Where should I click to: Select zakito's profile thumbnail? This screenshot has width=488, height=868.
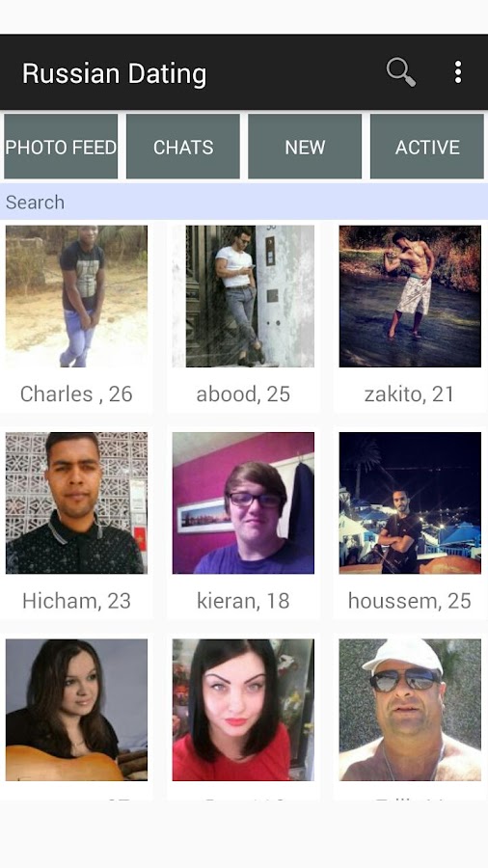coord(410,296)
